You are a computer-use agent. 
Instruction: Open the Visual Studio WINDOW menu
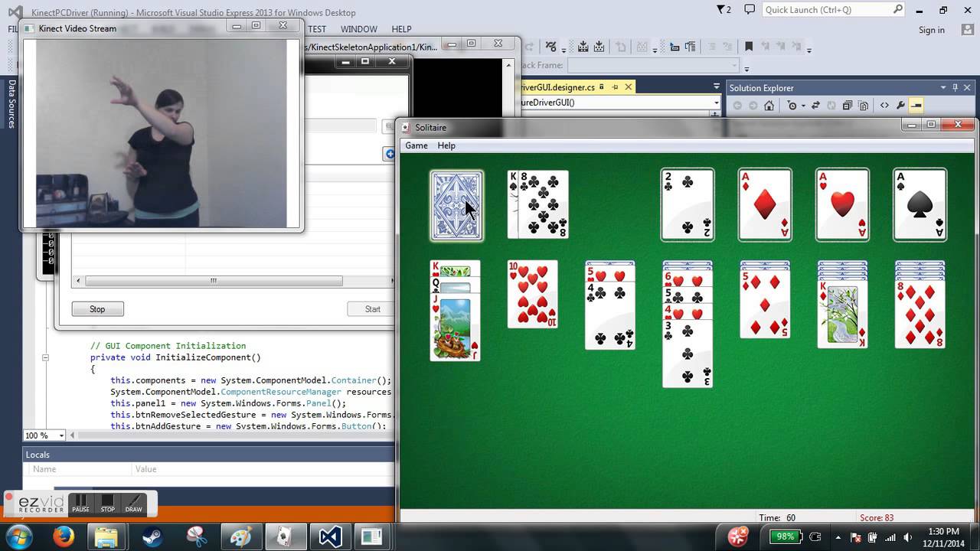pos(358,29)
